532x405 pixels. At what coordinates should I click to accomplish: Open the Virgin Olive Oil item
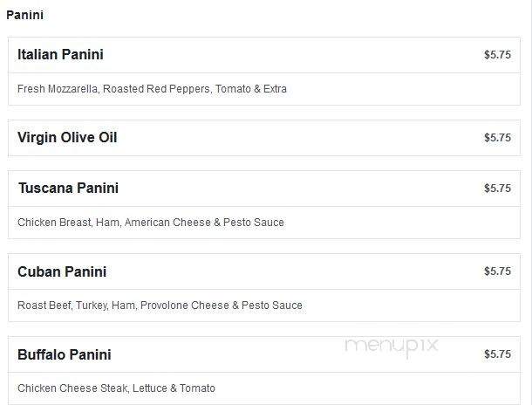[67, 138]
